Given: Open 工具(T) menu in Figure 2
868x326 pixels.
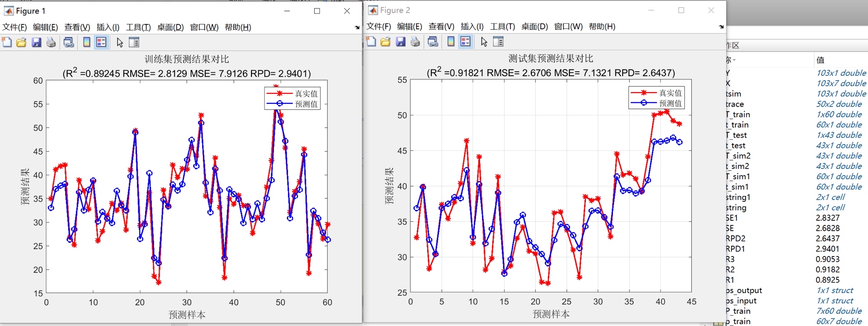Looking at the screenshot, I should (x=503, y=26).
